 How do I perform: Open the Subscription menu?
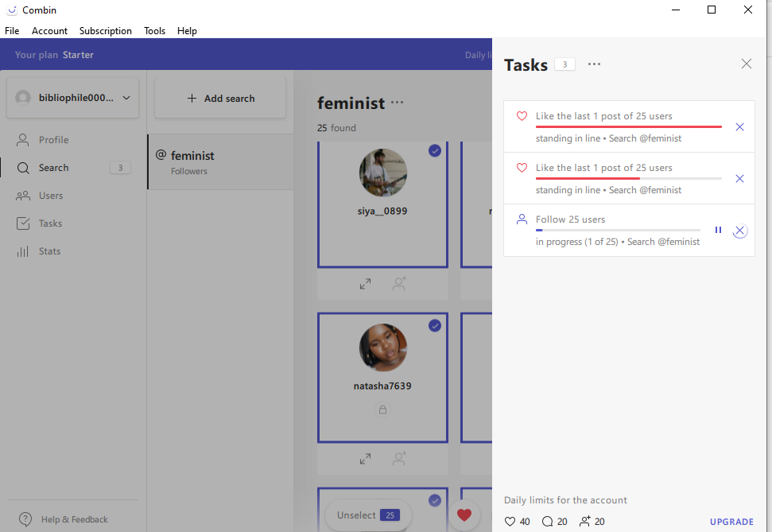(x=106, y=30)
